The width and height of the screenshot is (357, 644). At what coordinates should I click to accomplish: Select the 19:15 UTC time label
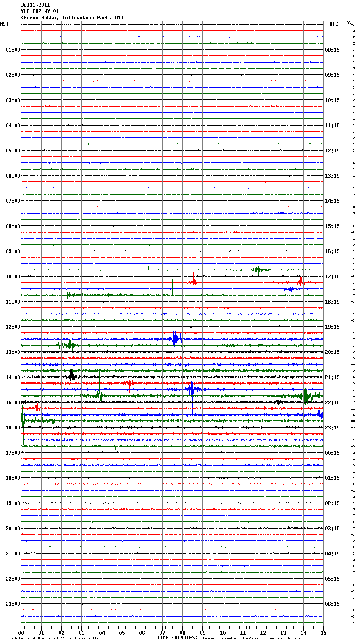332,327
